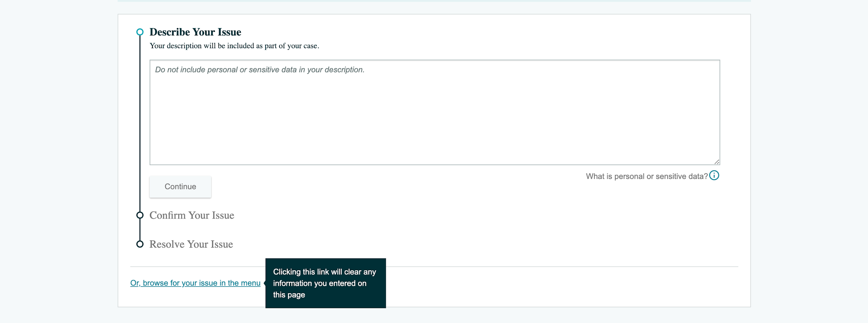Click the Describe Your Issue heading
The image size is (868, 323).
coord(195,32)
